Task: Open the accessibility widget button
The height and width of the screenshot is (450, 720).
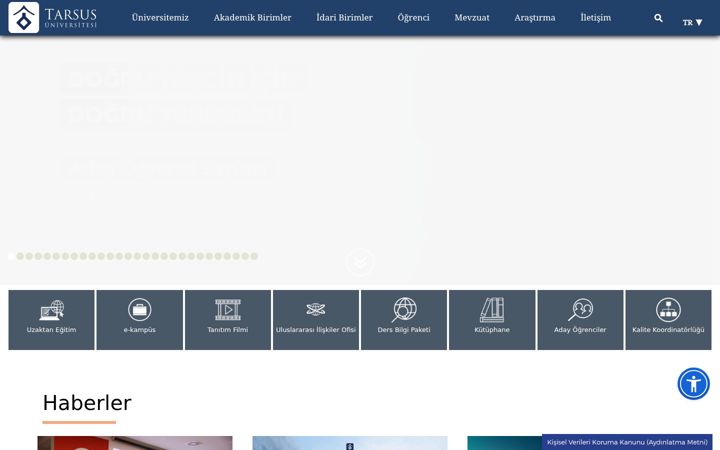Action: point(693,383)
